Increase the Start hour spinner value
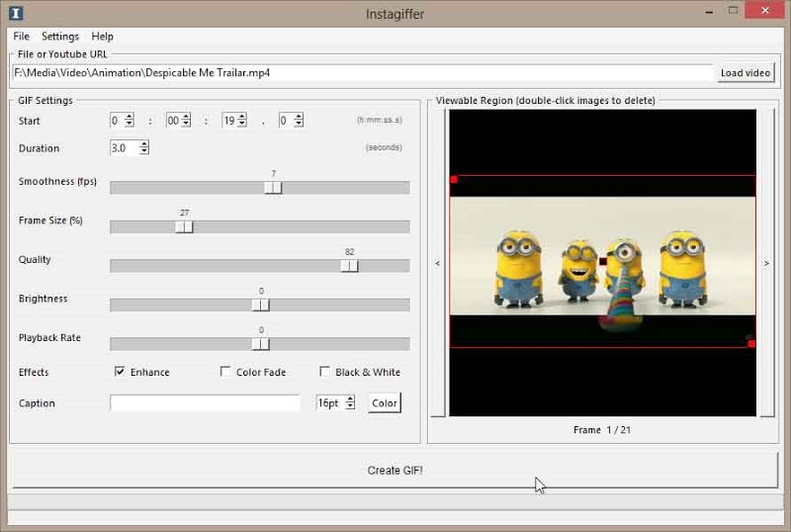The image size is (791, 532). pos(130,117)
